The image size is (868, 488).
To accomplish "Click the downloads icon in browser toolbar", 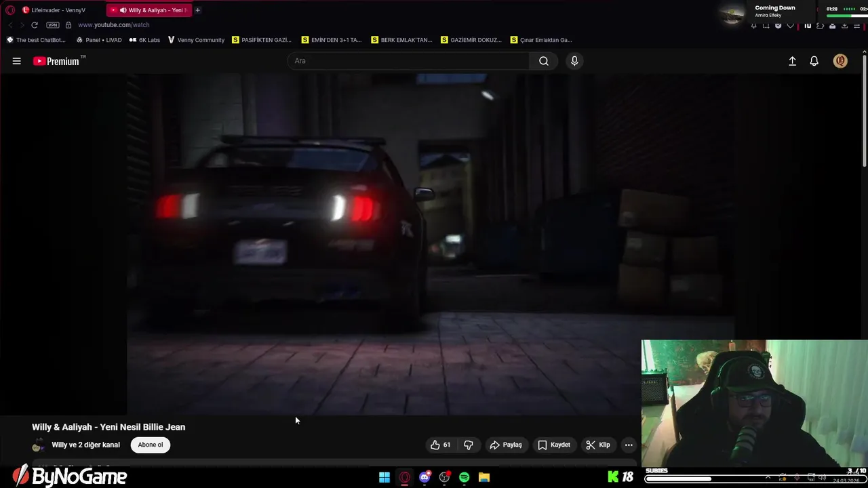I will 844,26.
